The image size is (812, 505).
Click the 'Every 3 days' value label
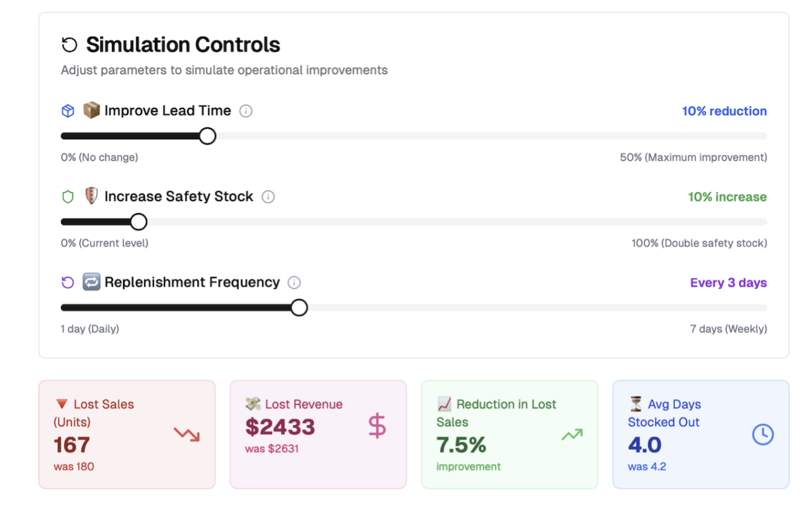coord(728,282)
